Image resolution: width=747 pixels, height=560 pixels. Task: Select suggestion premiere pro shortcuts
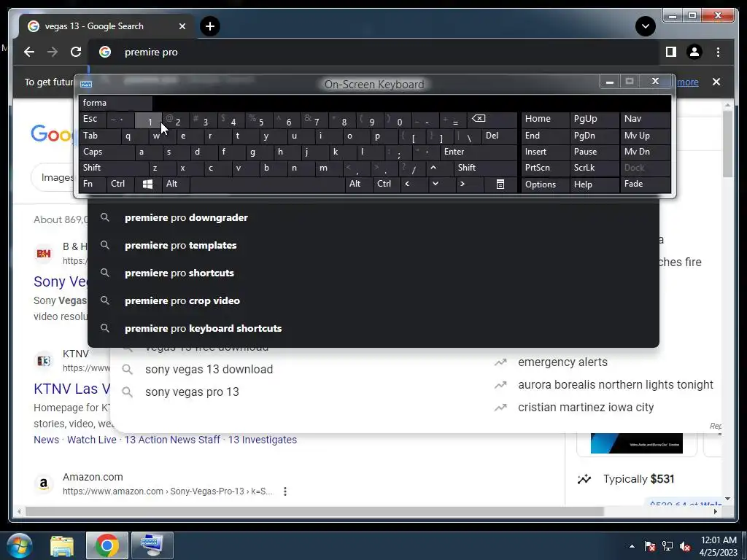(x=373, y=273)
